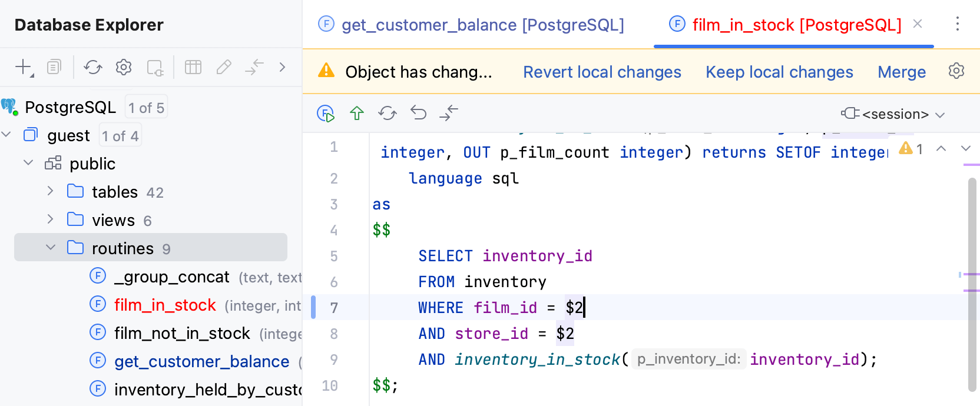Open the Table view icon in explorer toolbar
Screen dimensions: 980x406
[193, 67]
